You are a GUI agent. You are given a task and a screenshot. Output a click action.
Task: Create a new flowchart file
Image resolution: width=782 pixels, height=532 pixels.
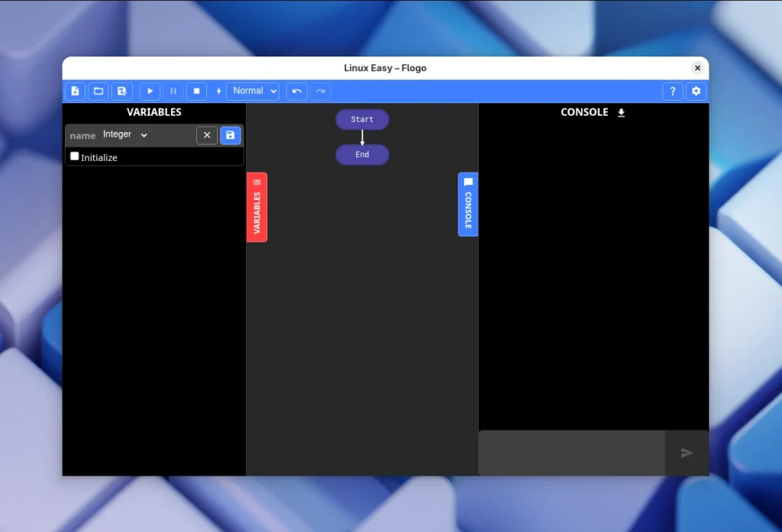pyautogui.click(x=75, y=91)
